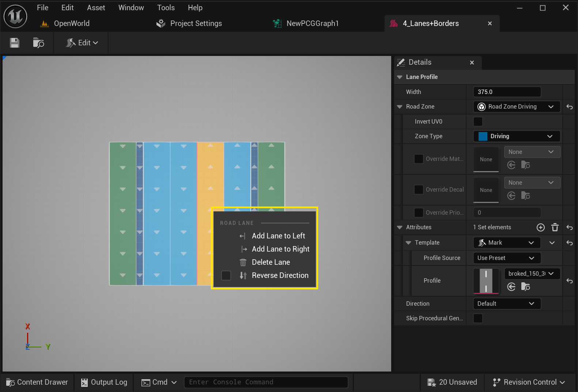Use selected asset for Override Decal
The width and height of the screenshot is (578, 392).
pyautogui.click(x=511, y=196)
